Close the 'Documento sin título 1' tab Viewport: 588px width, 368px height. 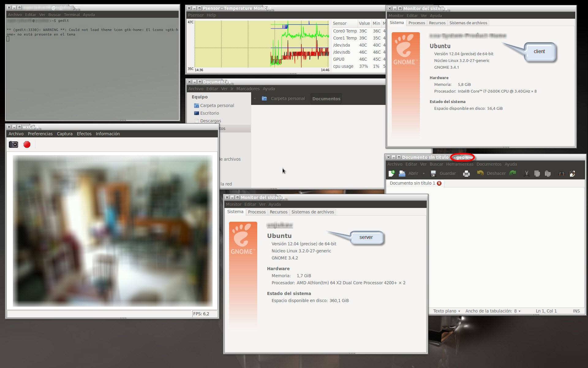click(x=439, y=183)
